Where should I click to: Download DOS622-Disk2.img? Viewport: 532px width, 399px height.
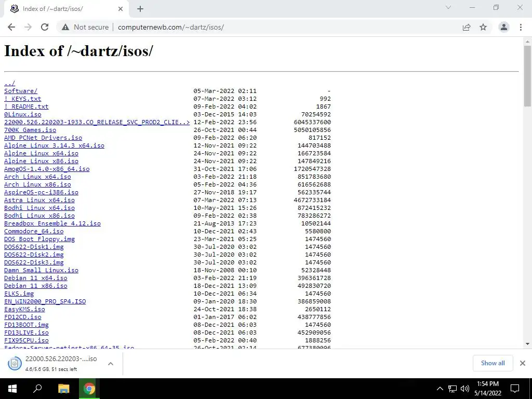point(34,255)
